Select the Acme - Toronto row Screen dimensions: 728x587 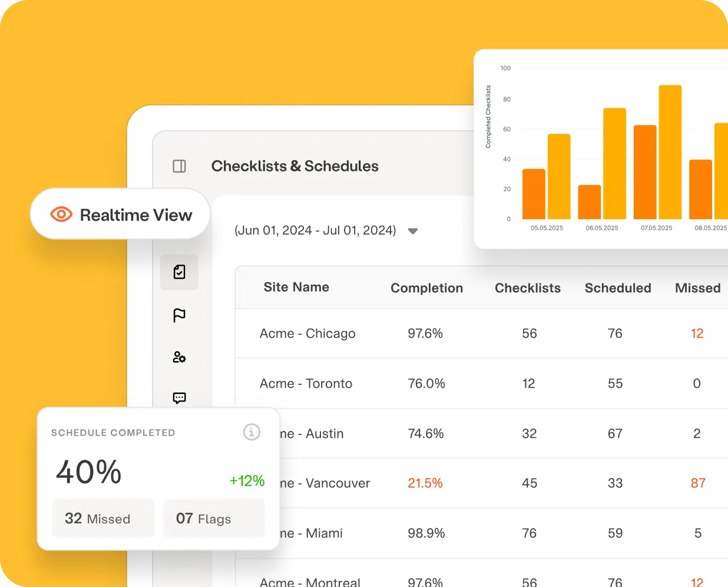(x=482, y=384)
